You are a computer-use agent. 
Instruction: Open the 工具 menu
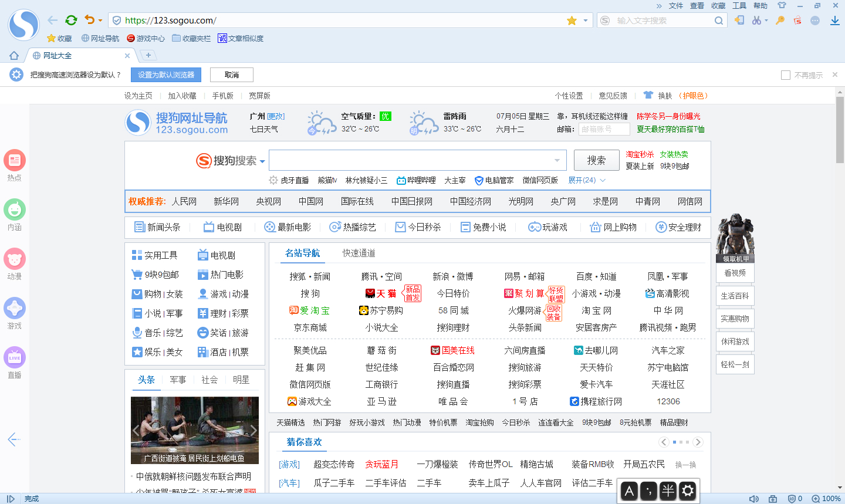(x=739, y=5)
